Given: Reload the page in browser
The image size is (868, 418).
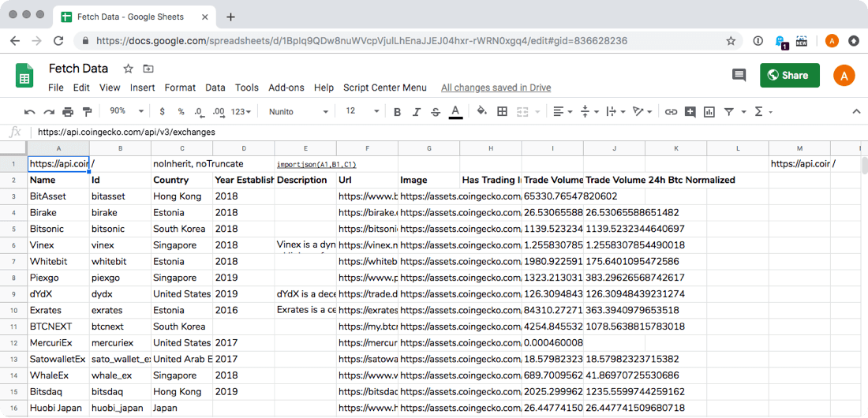Looking at the screenshot, I should point(58,40).
